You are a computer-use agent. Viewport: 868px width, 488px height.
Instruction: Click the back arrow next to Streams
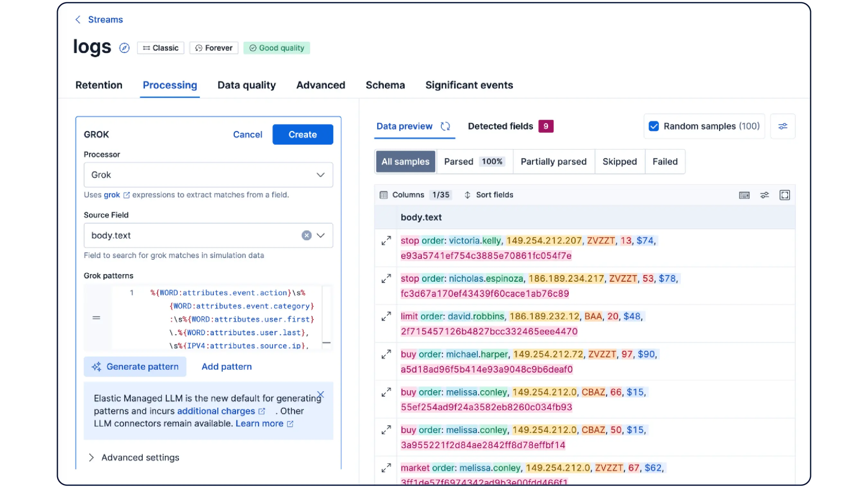78,20
